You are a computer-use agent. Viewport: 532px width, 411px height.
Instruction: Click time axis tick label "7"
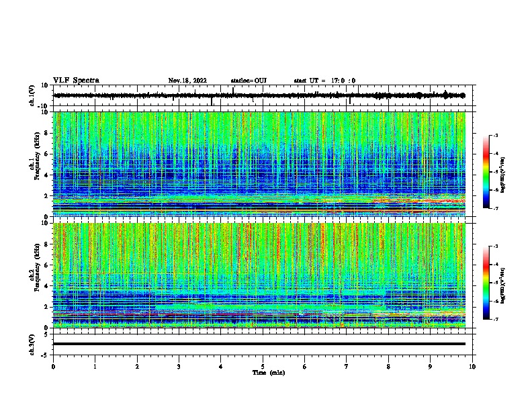tap(347, 367)
